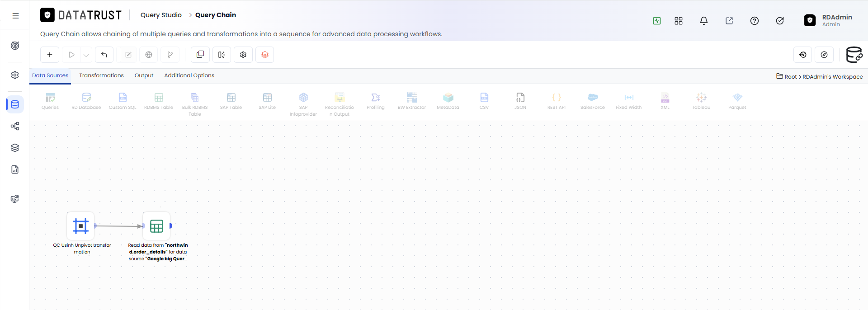Screen dimensions: 868x310
Task: Click the refresh check icon in header
Action: coord(780,21)
